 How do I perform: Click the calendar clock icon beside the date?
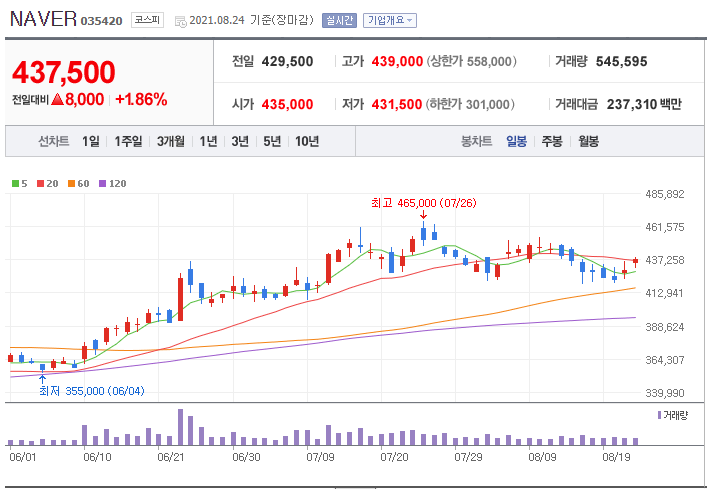(181, 21)
